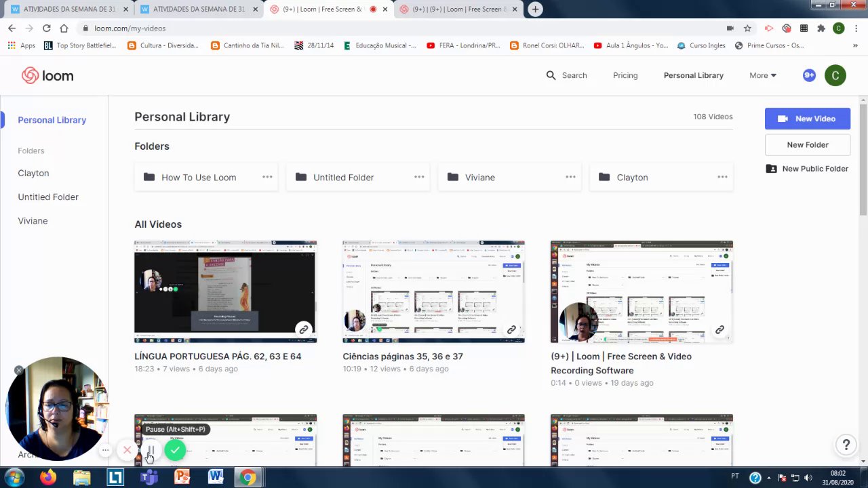Open the 0:14 Loom recording thumbnail
868x488 pixels.
tap(642, 291)
